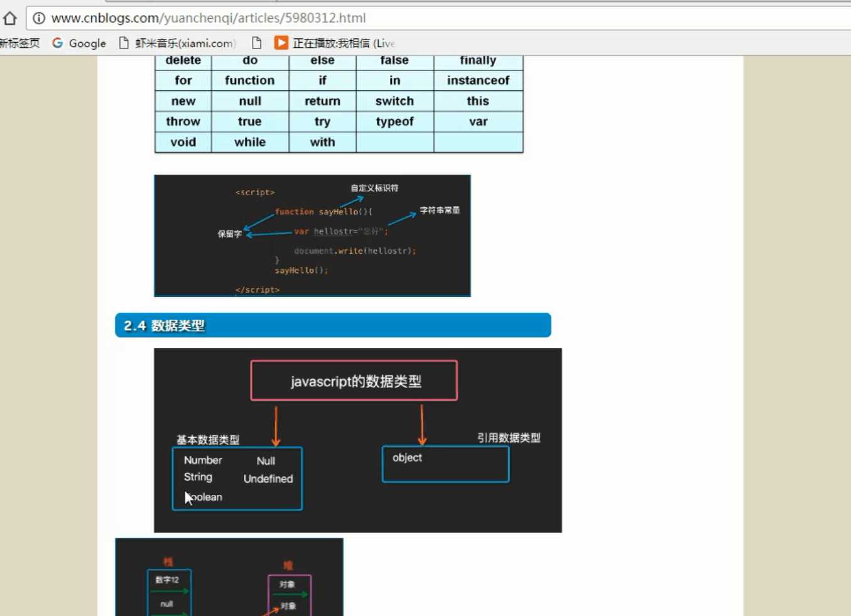
Task: Click the 'false' keyword cell
Action: pyautogui.click(x=394, y=62)
